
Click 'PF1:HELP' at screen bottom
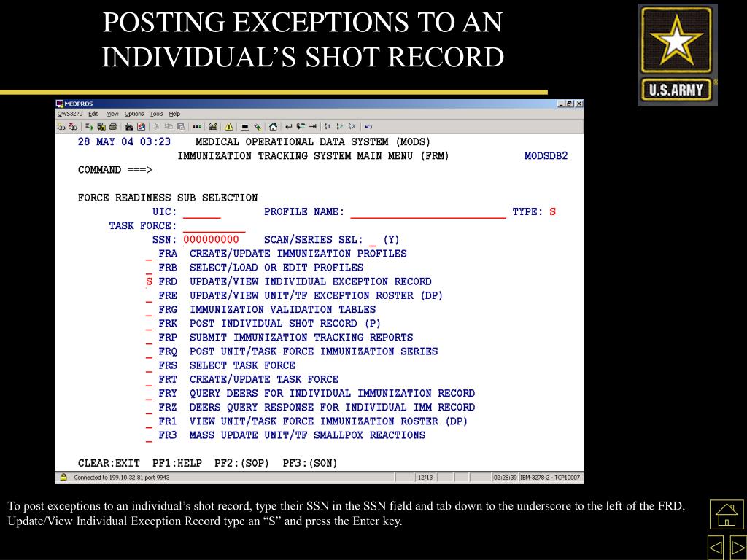coord(177,463)
